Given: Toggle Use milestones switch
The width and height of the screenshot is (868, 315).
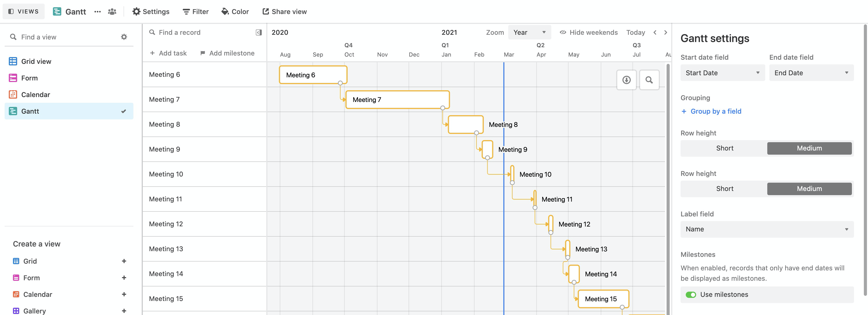Looking at the screenshot, I should (691, 295).
